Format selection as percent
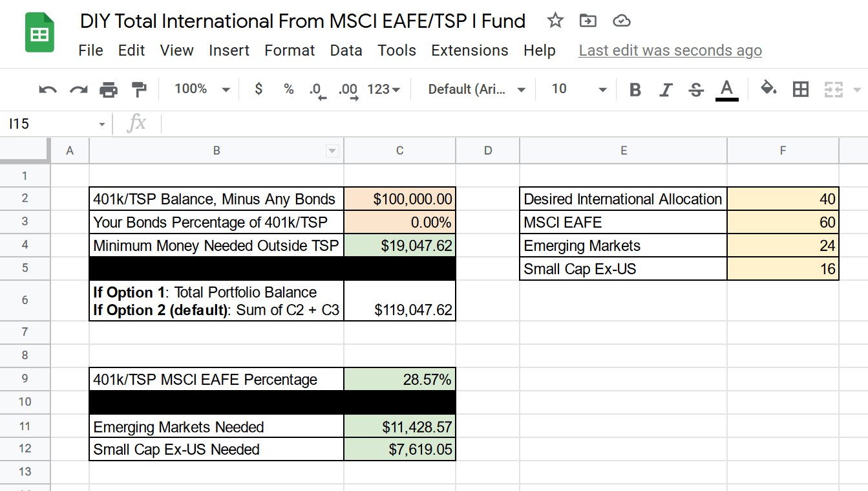The height and width of the screenshot is (491, 868). pos(289,89)
